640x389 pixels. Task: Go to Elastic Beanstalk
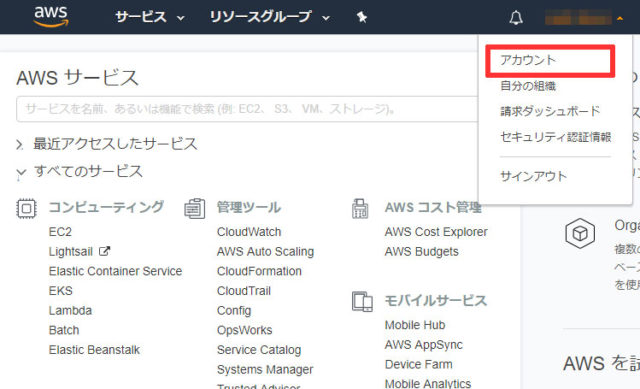coord(94,350)
